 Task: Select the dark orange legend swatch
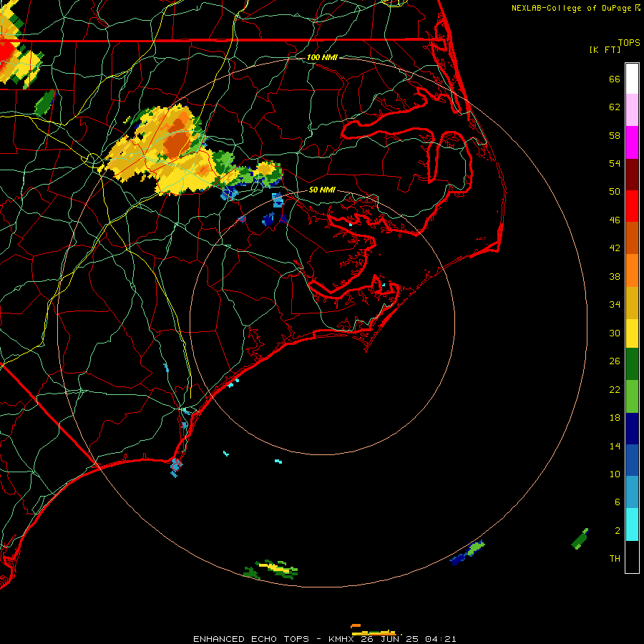tap(632, 238)
